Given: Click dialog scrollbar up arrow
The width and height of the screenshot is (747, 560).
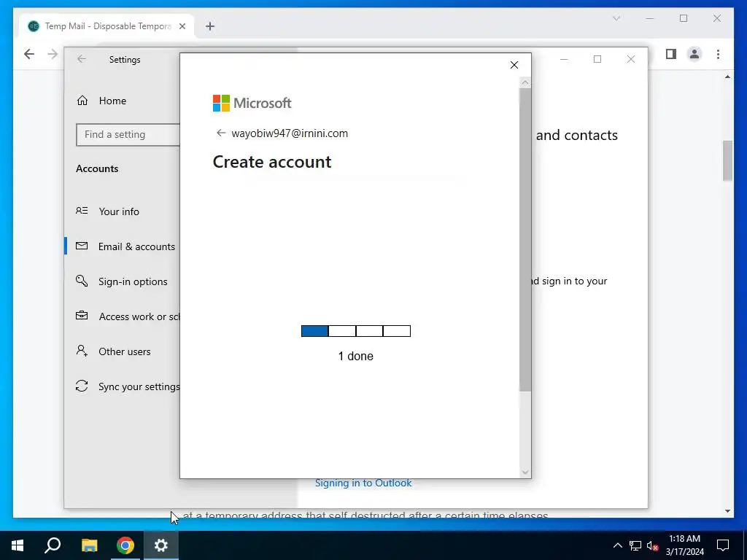Looking at the screenshot, I should (525, 82).
